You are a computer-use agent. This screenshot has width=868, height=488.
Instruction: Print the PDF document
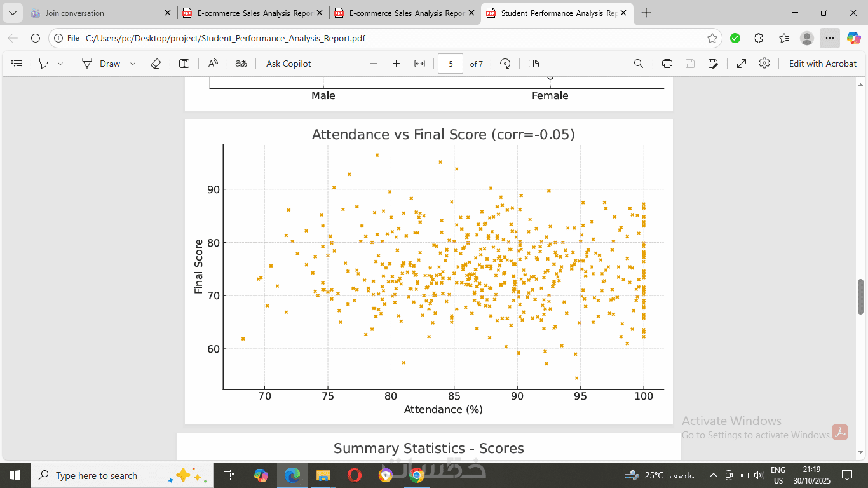(667, 64)
